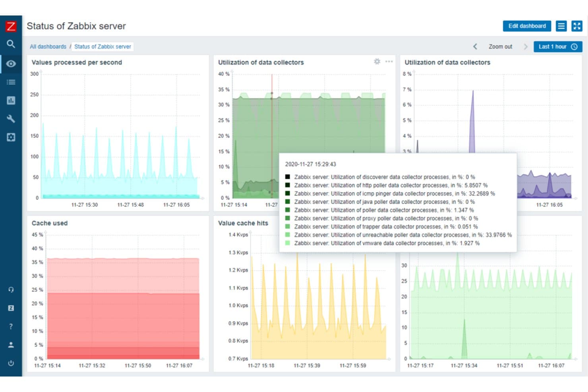
Task: Open the three-dot widget actions menu
Action: tap(389, 62)
